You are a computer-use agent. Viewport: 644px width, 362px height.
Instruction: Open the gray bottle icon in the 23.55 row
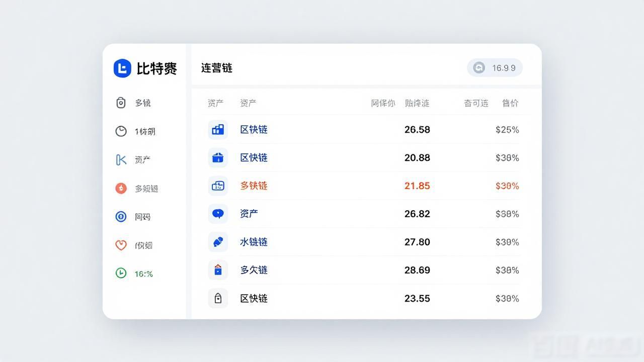click(x=218, y=299)
